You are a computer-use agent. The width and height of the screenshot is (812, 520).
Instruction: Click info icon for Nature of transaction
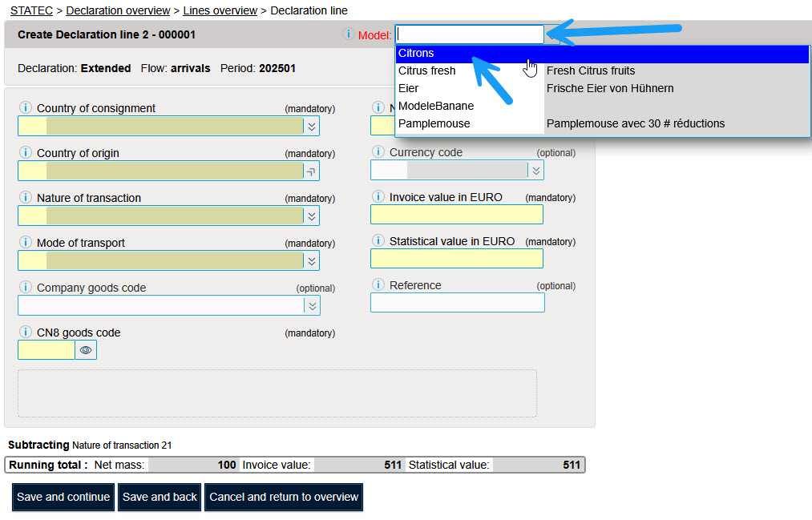(25, 198)
